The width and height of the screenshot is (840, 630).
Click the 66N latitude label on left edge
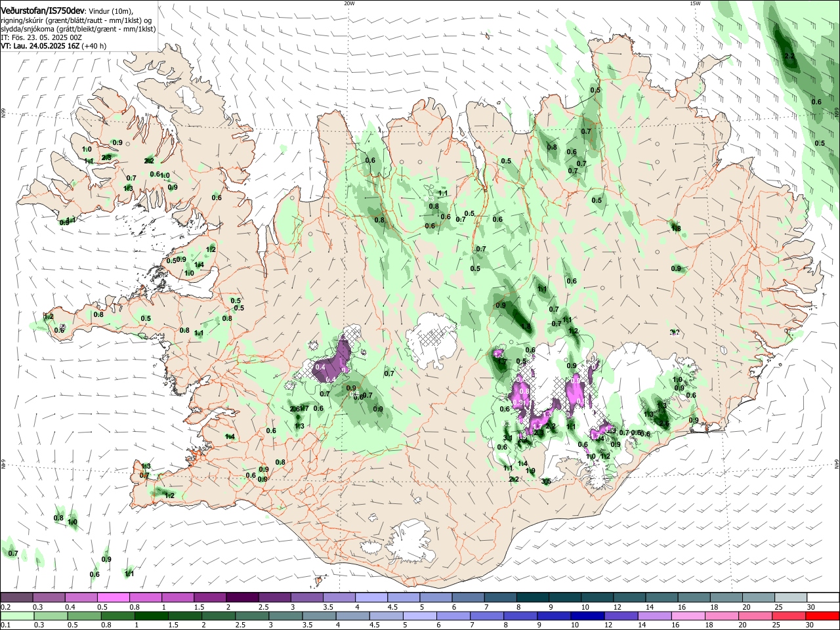pos(3,113)
